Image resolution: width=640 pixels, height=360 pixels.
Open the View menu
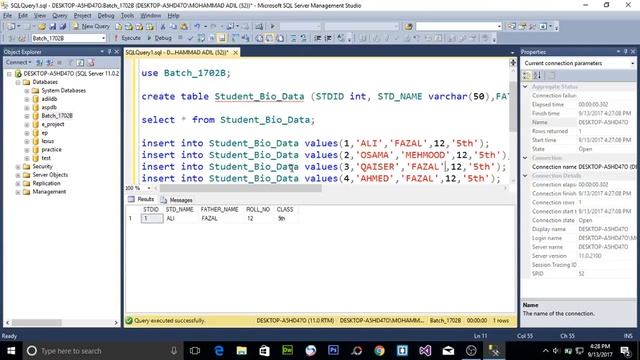pyautogui.click(x=40, y=16)
